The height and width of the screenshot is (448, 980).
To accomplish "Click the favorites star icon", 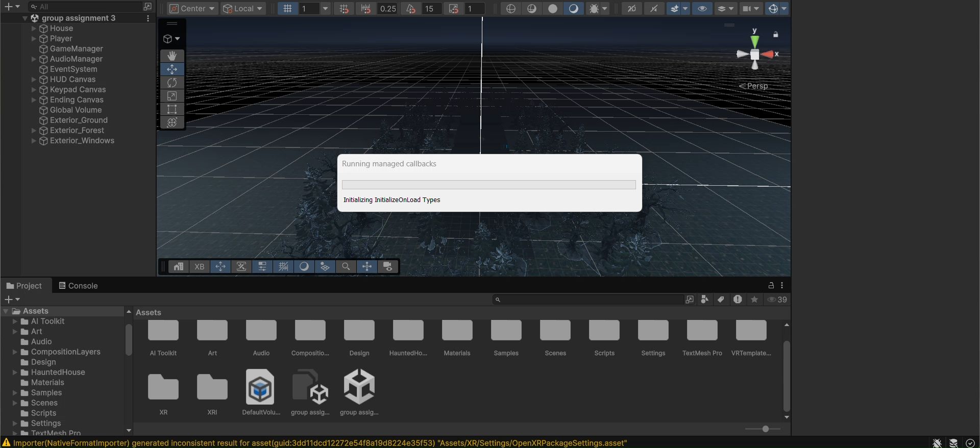I will [x=754, y=300].
